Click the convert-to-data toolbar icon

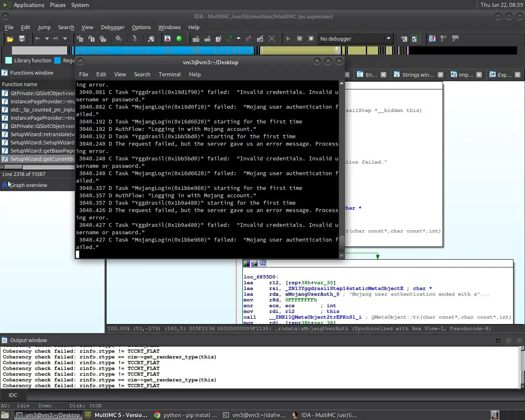(208, 39)
